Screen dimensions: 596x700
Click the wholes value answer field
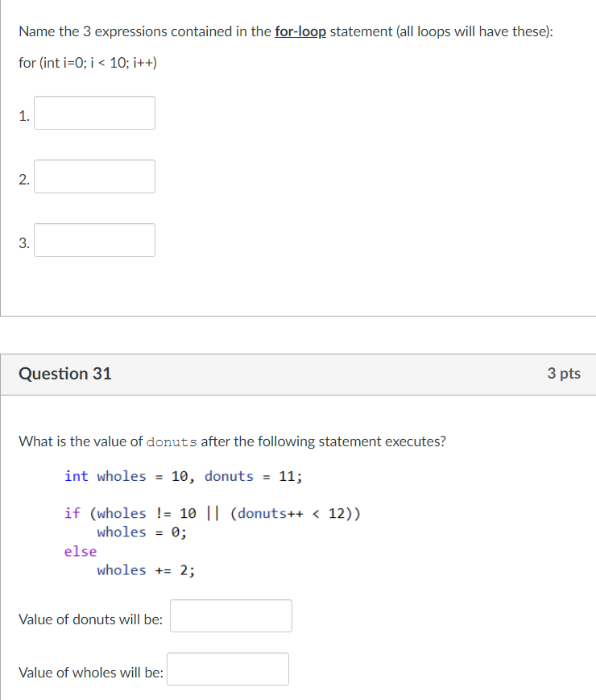pyautogui.click(x=227, y=669)
